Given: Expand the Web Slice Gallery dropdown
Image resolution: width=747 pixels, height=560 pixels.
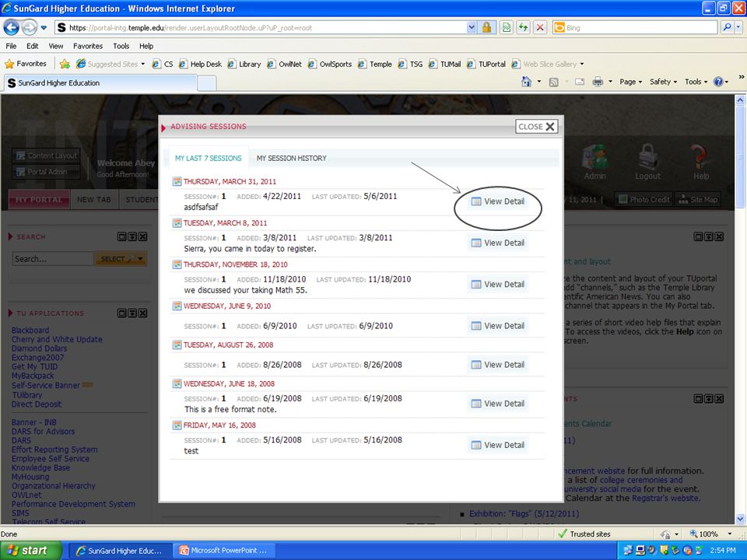Looking at the screenshot, I should 582,64.
